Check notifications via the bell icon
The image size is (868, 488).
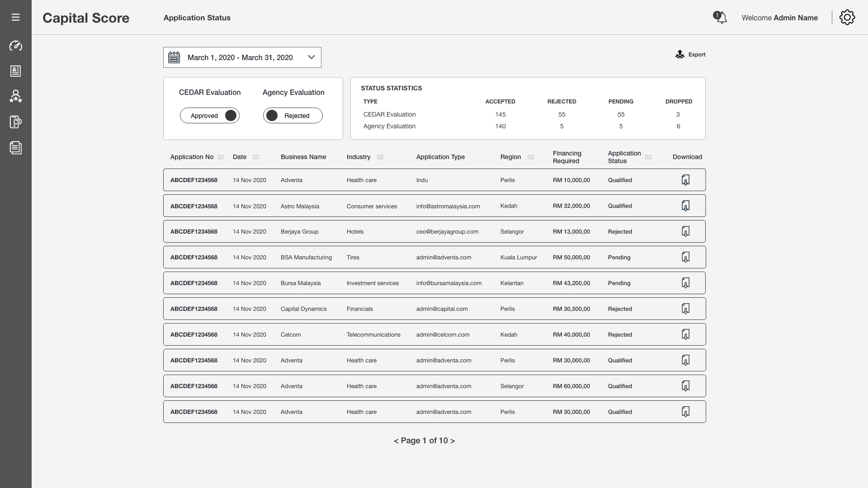coord(722,17)
